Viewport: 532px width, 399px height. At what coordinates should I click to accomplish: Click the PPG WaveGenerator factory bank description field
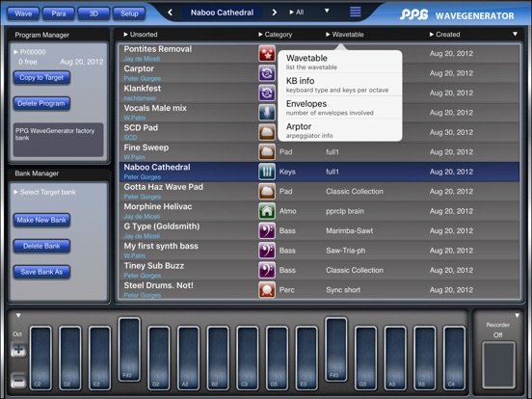click(x=58, y=140)
